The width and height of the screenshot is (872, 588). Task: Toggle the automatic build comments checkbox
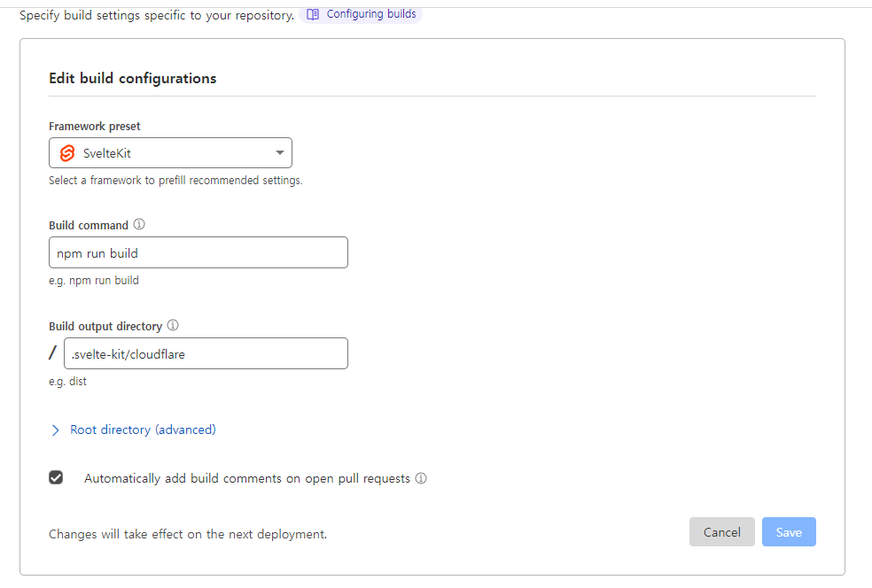[56, 477]
